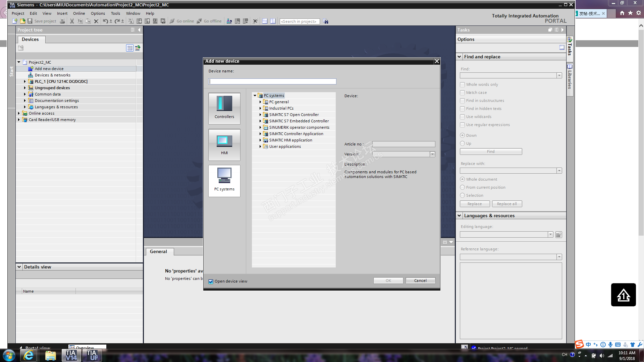Viewport: 644px width, 362px height.
Task: Switch to the Devices tab
Action: click(30, 39)
